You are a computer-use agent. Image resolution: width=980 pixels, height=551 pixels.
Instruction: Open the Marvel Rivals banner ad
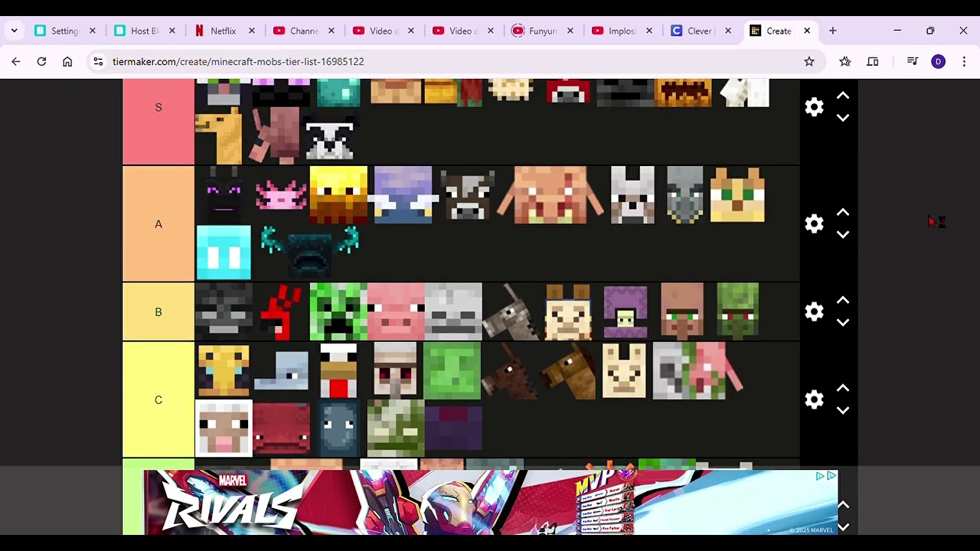pos(490,503)
